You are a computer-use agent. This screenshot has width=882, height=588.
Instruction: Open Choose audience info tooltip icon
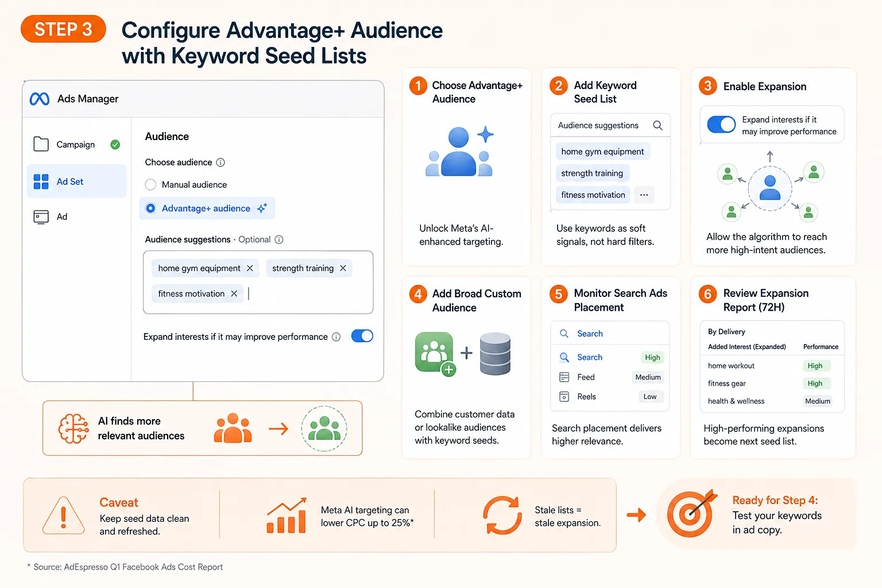click(220, 163)
